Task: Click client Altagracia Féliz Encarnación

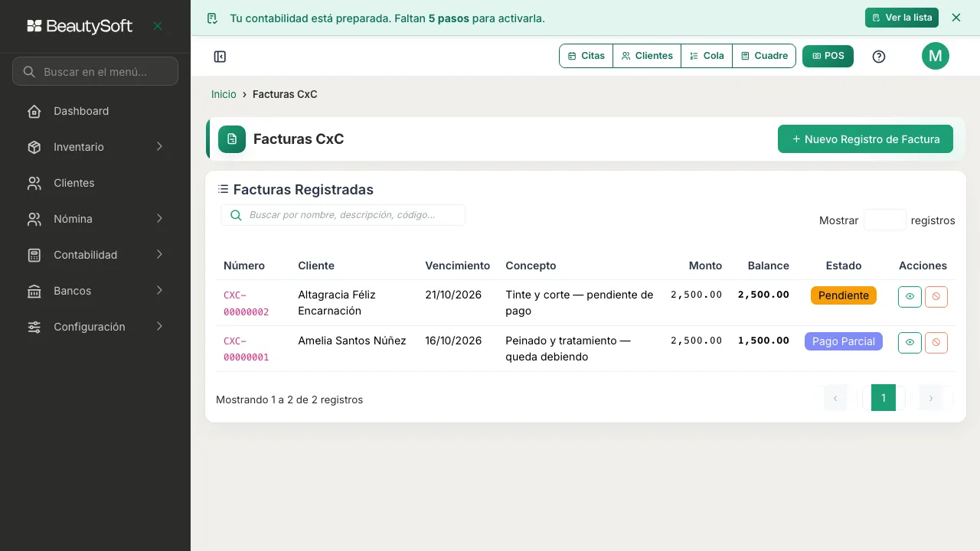Action: (337, 303)
